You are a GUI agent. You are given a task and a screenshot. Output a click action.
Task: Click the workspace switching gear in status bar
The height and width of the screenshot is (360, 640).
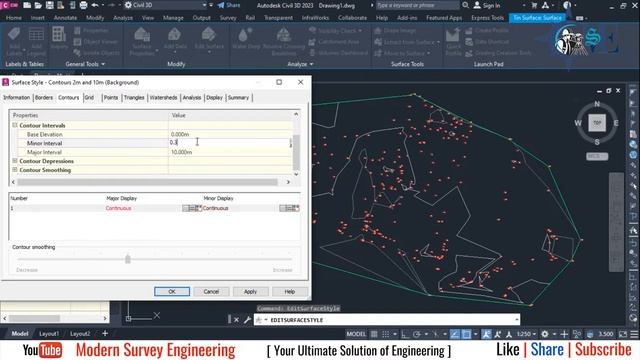click(x=545, y=334)
